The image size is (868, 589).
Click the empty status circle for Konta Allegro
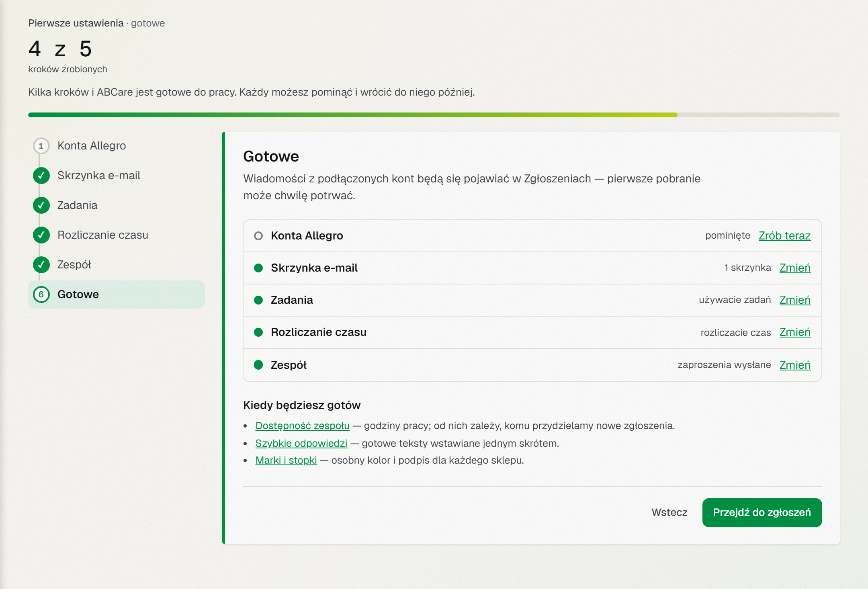tap(258, 236)
